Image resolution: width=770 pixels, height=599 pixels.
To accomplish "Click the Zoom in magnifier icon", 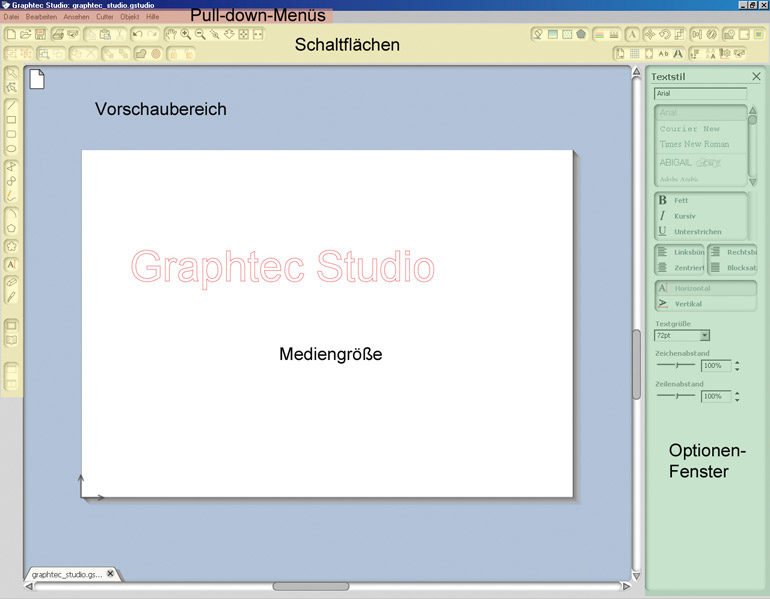I will click(186, 34).
